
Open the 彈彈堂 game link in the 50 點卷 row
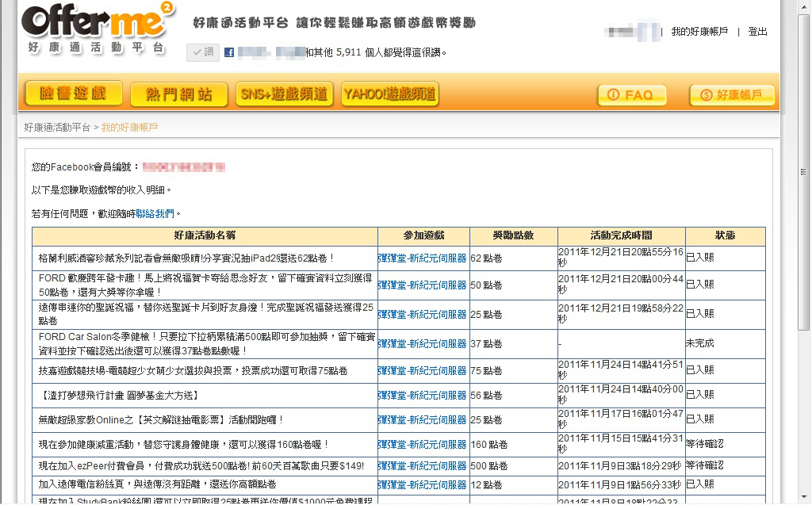423,285
